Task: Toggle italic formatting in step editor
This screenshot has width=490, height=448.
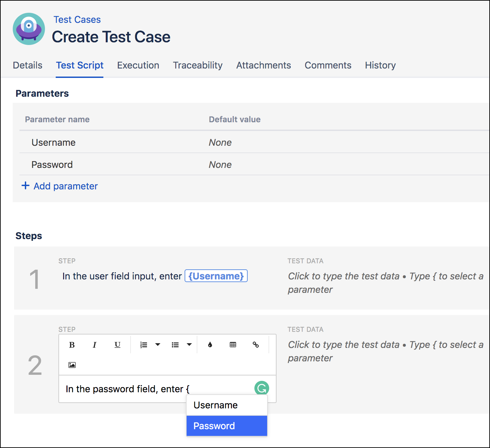Action: [94, 345]
